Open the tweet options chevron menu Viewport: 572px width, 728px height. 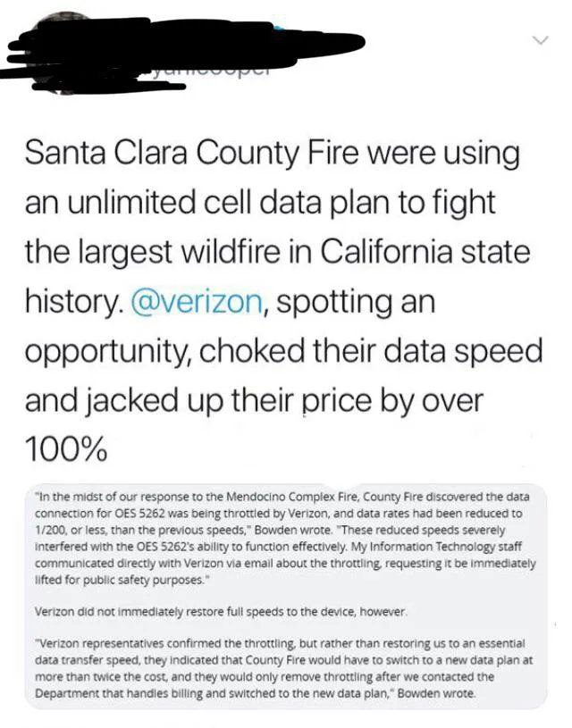pos(541,40)
